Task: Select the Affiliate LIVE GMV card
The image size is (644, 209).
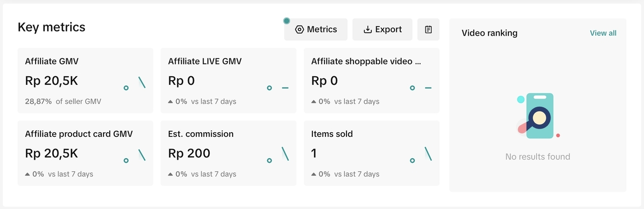Action: (x=228, y=80)
